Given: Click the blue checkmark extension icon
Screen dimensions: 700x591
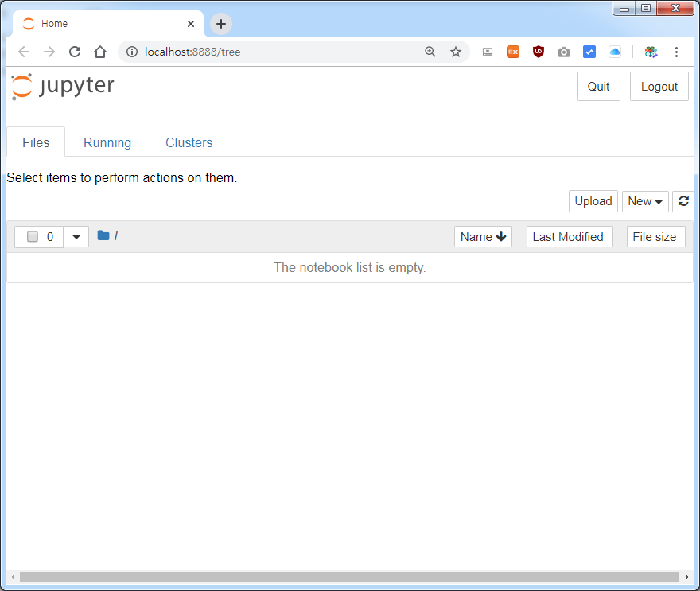Looking at the screenshot, I should (x=589, y=52).
